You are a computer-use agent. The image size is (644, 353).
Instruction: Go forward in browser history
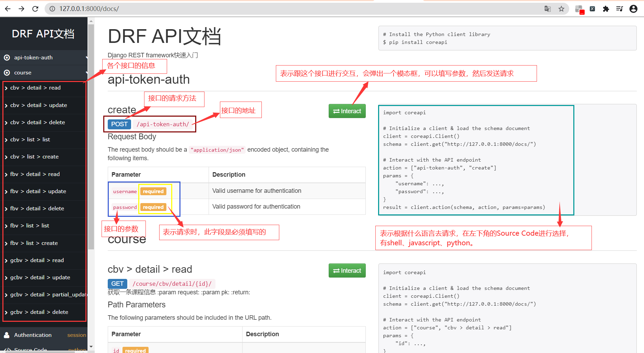pos(21,9)
